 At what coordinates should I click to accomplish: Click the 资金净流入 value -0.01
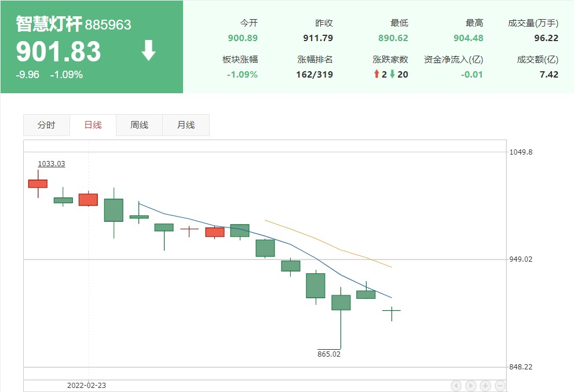coord(471,74)
